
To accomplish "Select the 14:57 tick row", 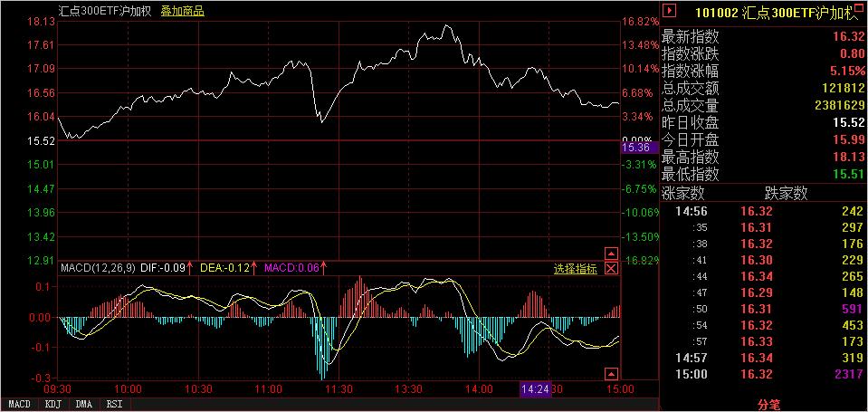I will coord(764,359).
